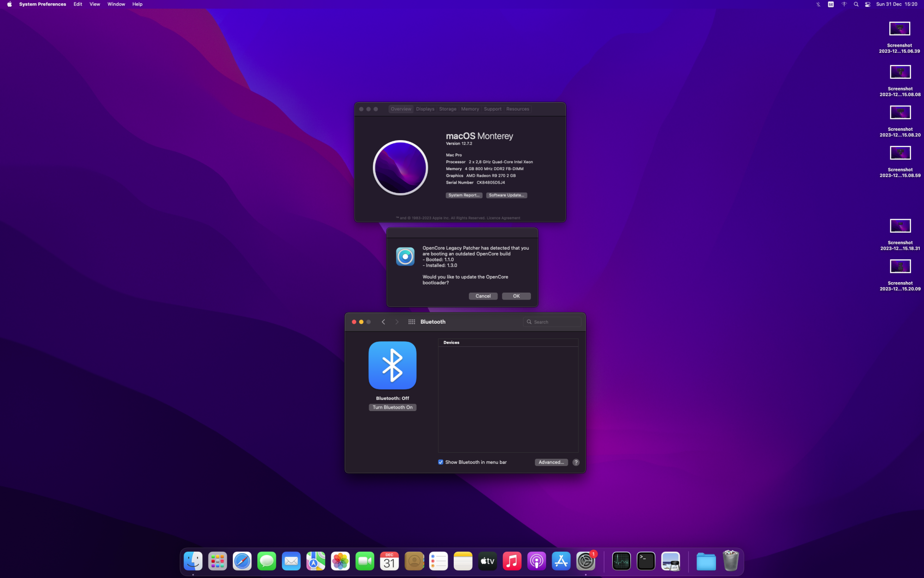The image size is (924, 578).
Task: Open the Window menu
Action: pos(116,4)
